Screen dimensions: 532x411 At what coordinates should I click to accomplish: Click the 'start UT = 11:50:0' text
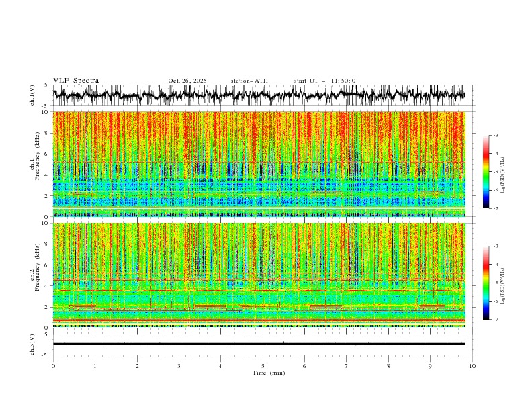(324, 81)
